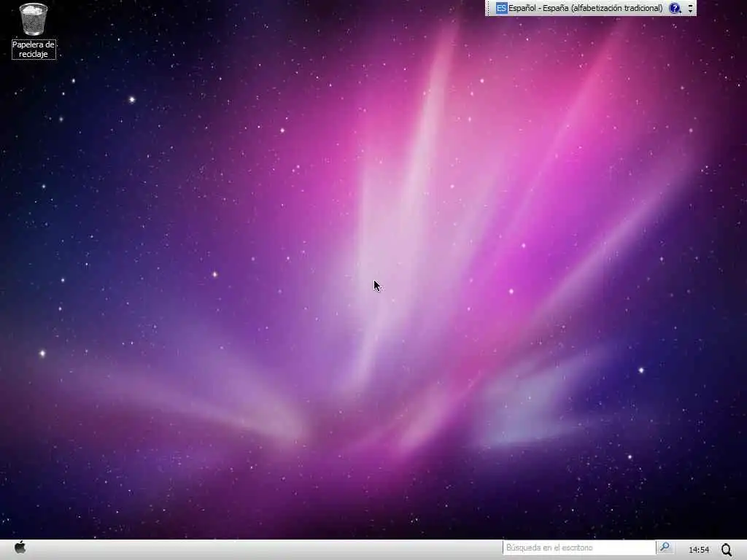Open the language bar help icon
Viewport: 747px width, 560px height.
point(675,8)
